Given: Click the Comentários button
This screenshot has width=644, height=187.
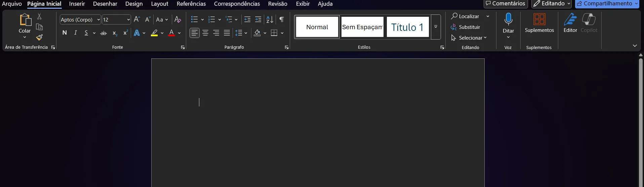Looking at the screenshot, I should [x=506, y=4].
